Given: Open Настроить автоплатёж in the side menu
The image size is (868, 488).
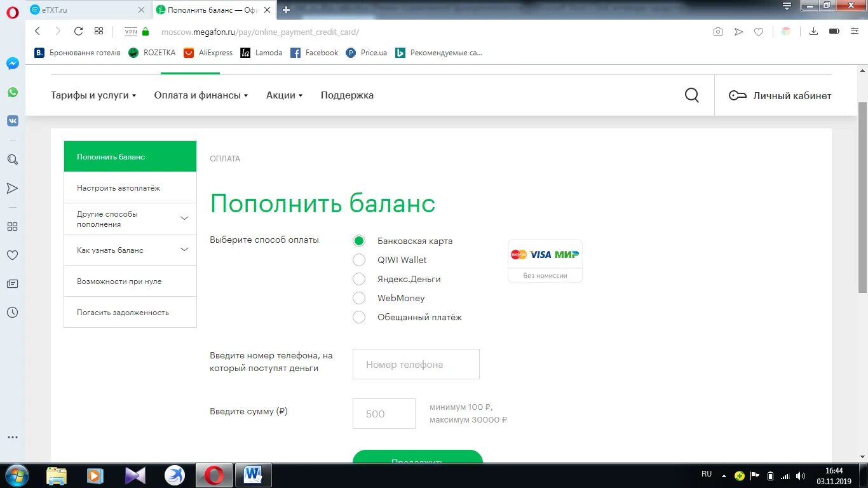Looking at the screenshot, I should (x=130, y=187).
